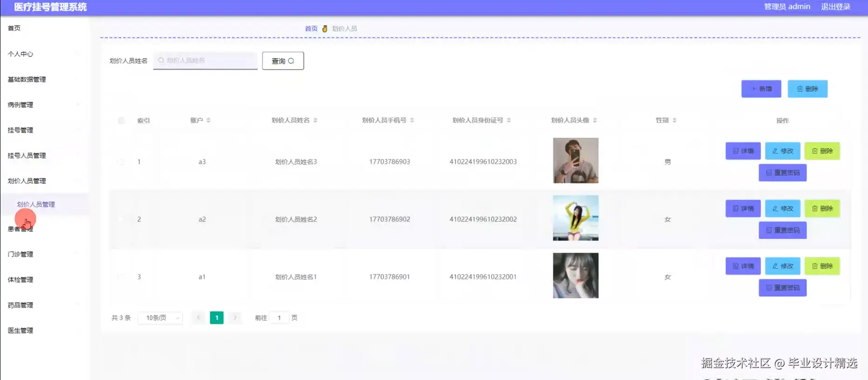
Task: Expand 个人中心 sidebar menu
Action: pyautogui.click(x=44, y=54)
